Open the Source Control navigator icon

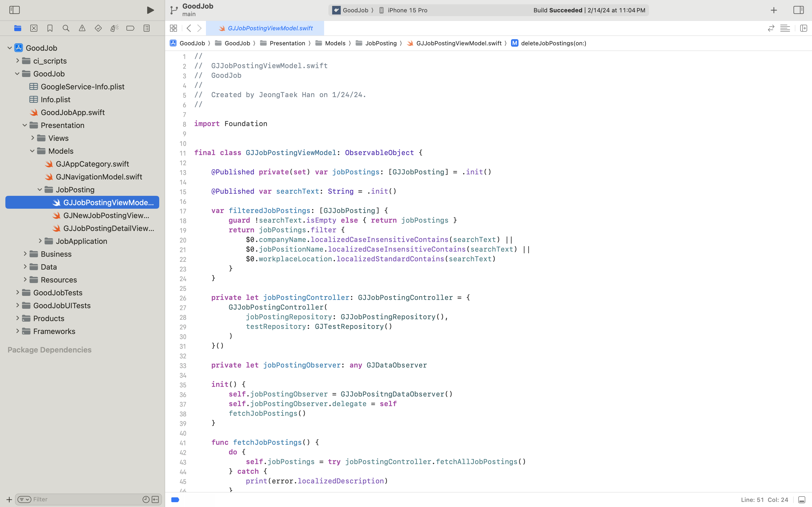tap(34, 28)
